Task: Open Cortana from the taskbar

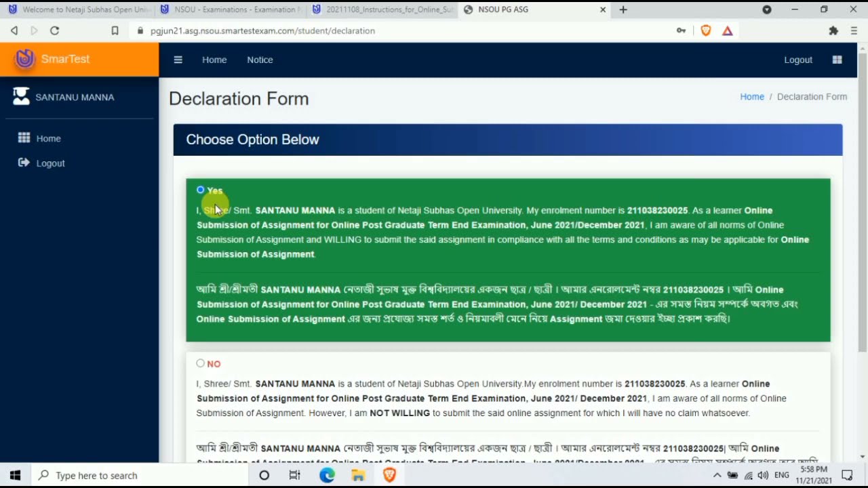Action: pyautogui.click(x=264, y=475)
